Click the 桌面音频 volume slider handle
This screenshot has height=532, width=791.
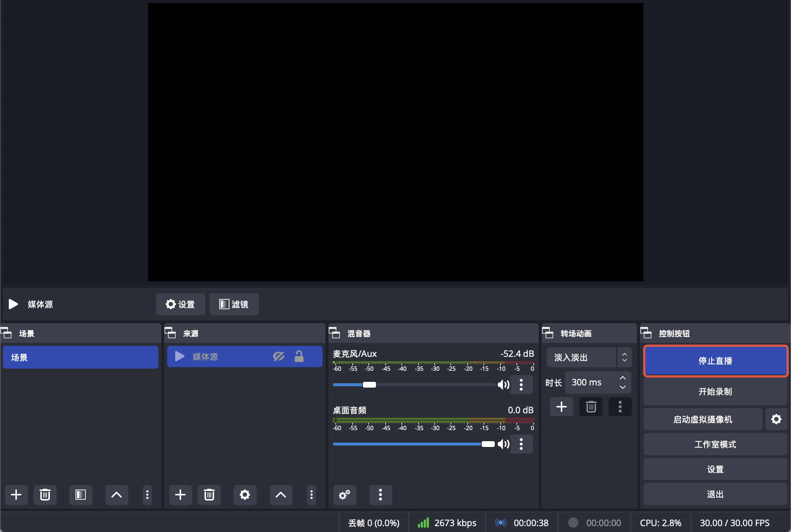(x=488, y=444)
